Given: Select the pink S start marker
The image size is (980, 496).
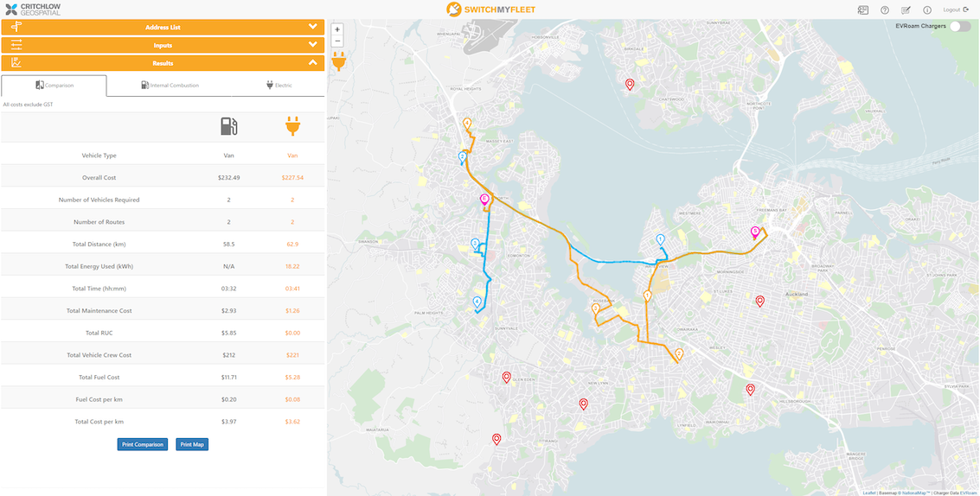Looking at the screenshot, I should click(754, 232).
